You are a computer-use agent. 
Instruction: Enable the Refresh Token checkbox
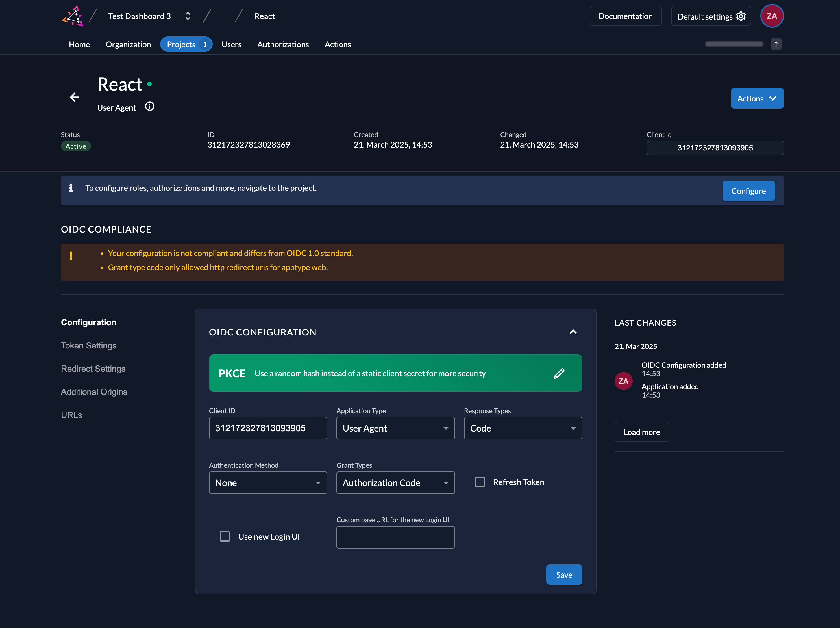pos(480,482)
